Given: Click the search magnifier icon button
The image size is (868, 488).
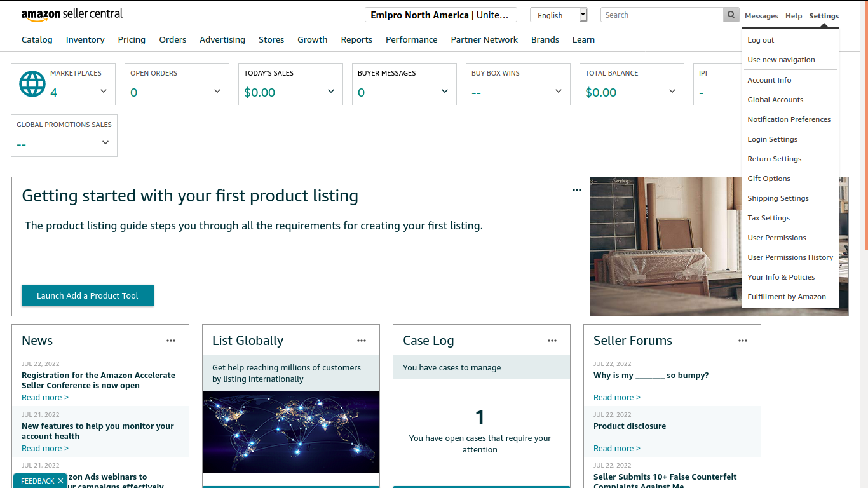Looking at the screenshot, I should click(x=731, y=15).
